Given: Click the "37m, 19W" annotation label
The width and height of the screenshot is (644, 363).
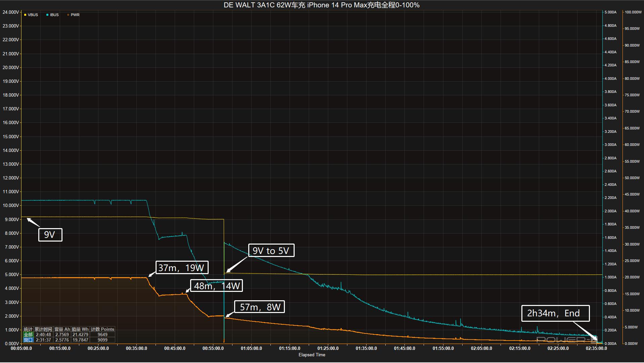Looking at the screenshot, I should point(182,268).
